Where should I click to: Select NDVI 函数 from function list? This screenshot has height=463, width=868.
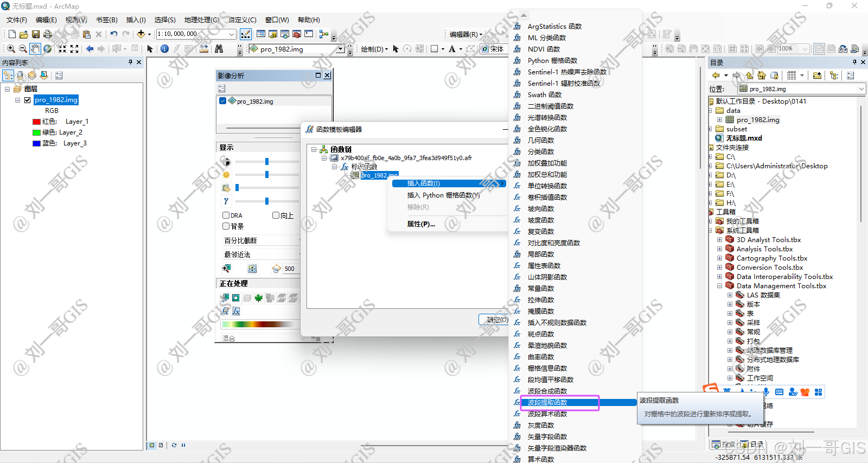(x=544, y=49)
